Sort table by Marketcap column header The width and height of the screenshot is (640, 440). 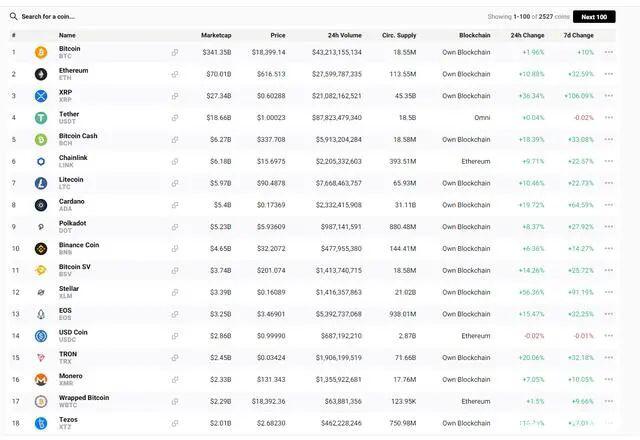(216, 35)
